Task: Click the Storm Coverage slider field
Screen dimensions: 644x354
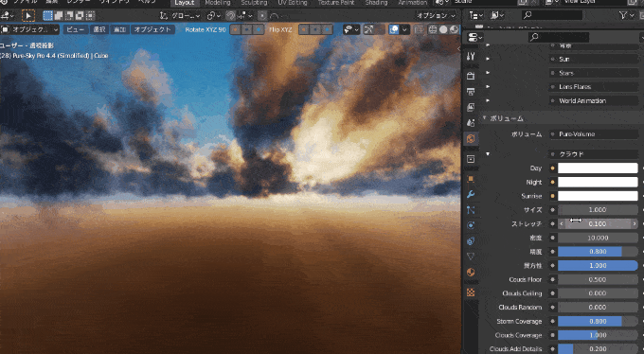Action: click(x=598, y=321)
